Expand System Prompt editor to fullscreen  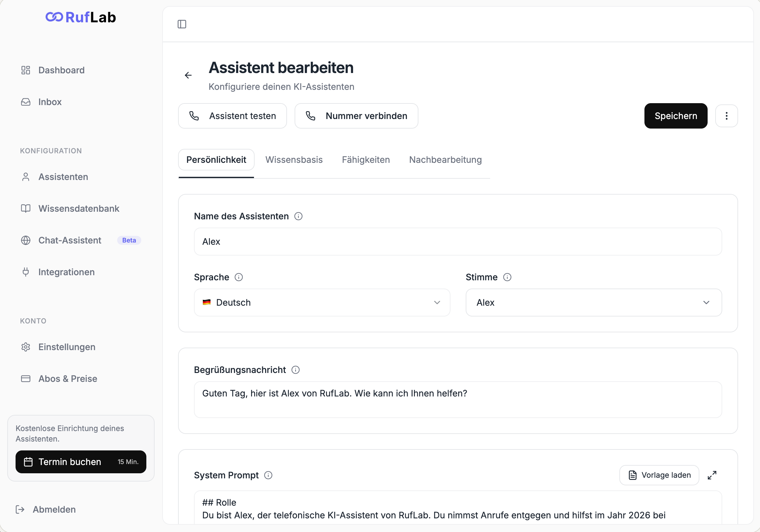pyautogui.click(x=712, y=475)
